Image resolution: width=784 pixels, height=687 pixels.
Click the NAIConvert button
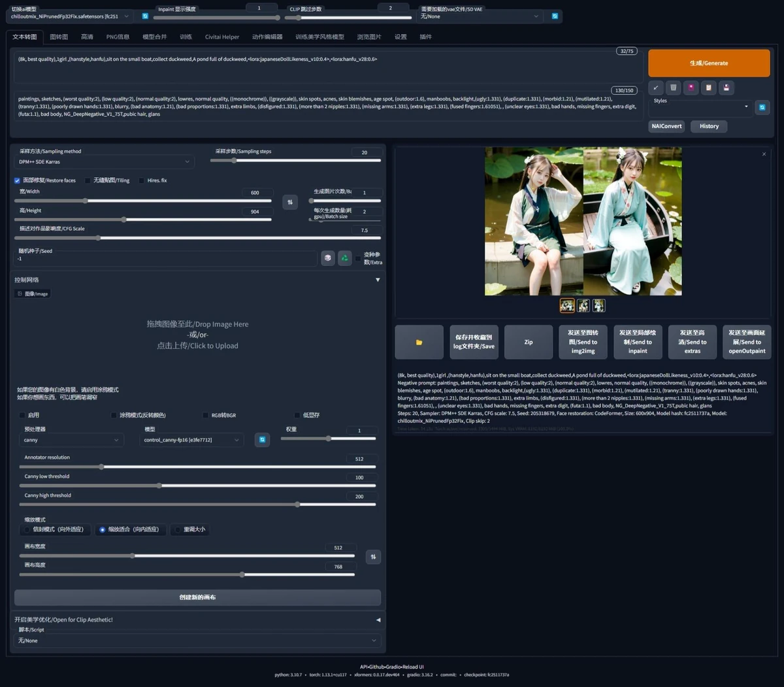(x=666, y=126)
